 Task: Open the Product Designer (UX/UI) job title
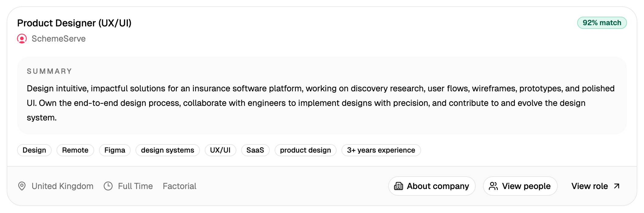[74, 23]
